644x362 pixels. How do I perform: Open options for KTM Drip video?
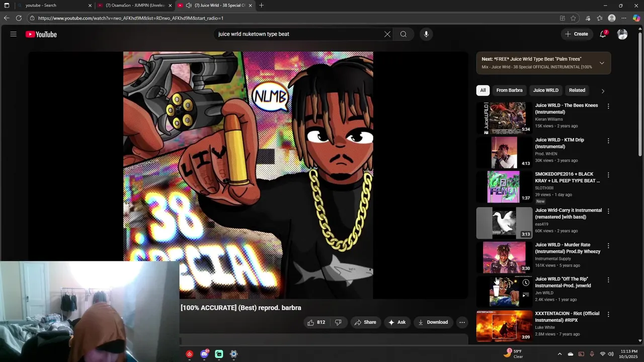[608, 141]
